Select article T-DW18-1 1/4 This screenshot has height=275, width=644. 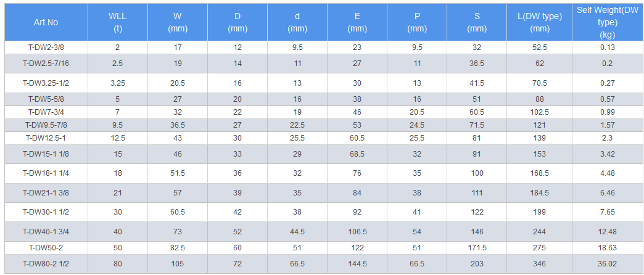[46, 173]
